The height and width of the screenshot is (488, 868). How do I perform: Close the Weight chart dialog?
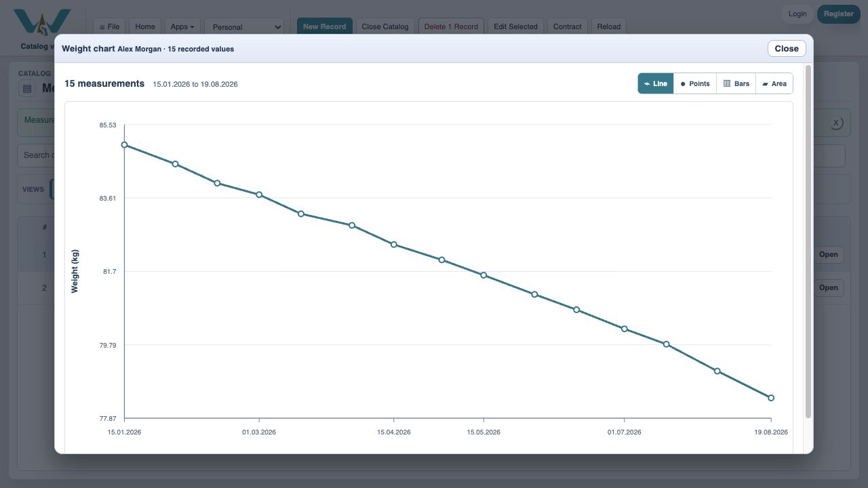[787, 48]
